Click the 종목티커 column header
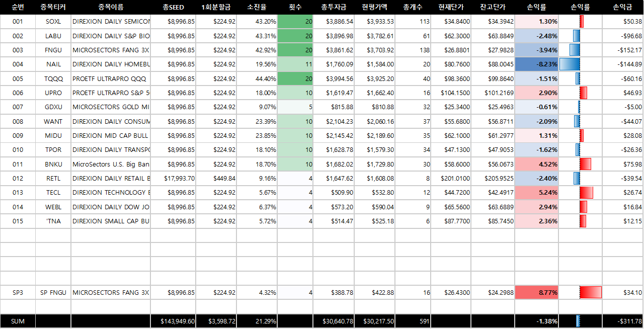This screenshot has width=644, height=329. tap(53, 7)
